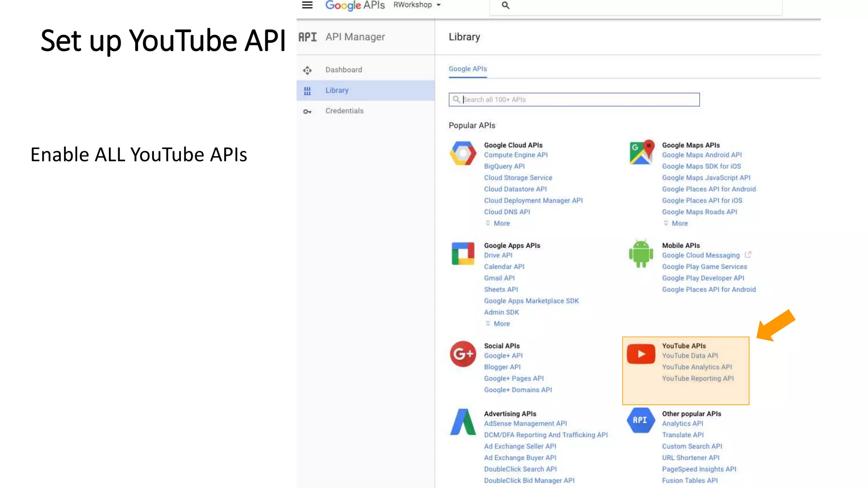Open Google Cloud Messaging link
868x488 pixels.
click(701, 255)
